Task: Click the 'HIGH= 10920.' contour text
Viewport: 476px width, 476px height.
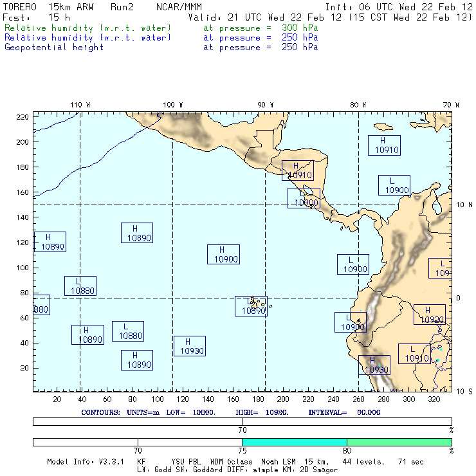Action: [262, 412]
